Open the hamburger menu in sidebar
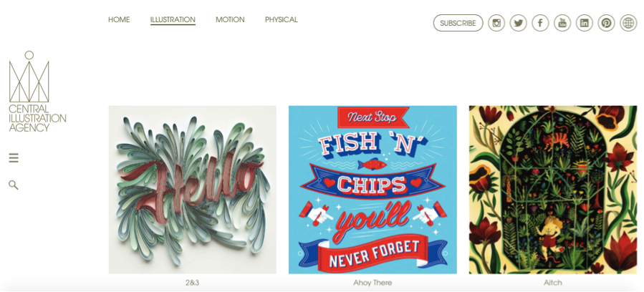 pyautogui.click(x=14, y=158)
